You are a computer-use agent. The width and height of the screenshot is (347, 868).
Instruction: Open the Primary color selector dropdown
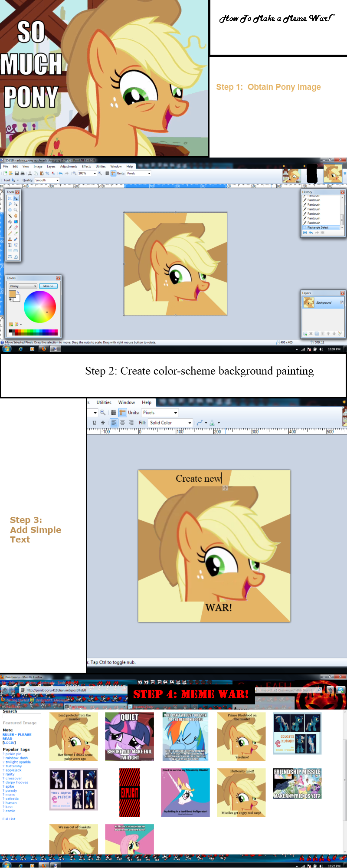pyautogui.click(x=23, y=286)
